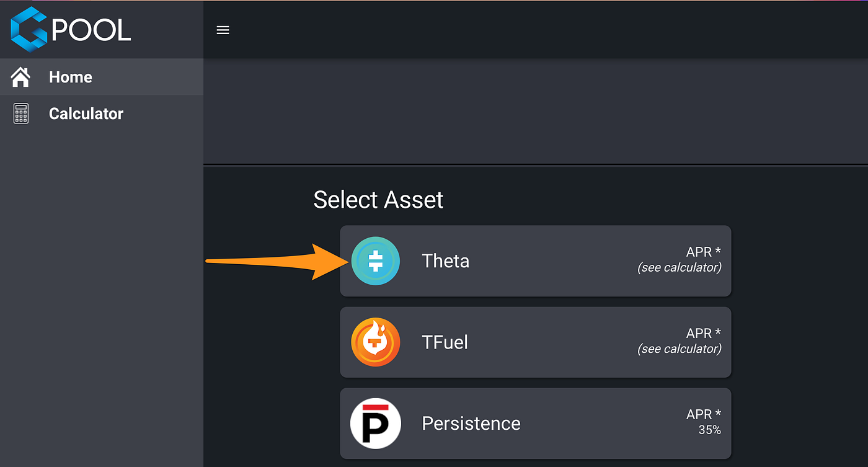Open the Home menu item
This screenshot has height=467, width=868.
(71, 77)
